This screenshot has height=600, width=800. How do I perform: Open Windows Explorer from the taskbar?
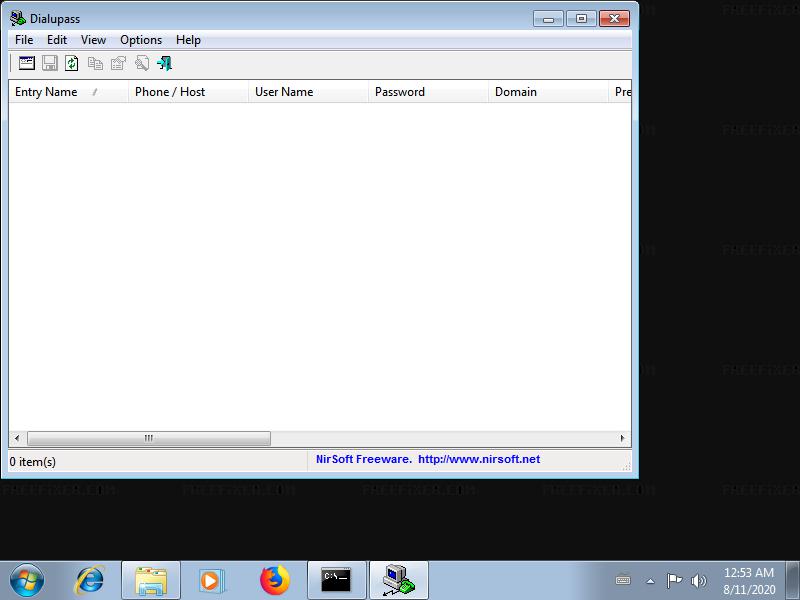coord(151,581)
